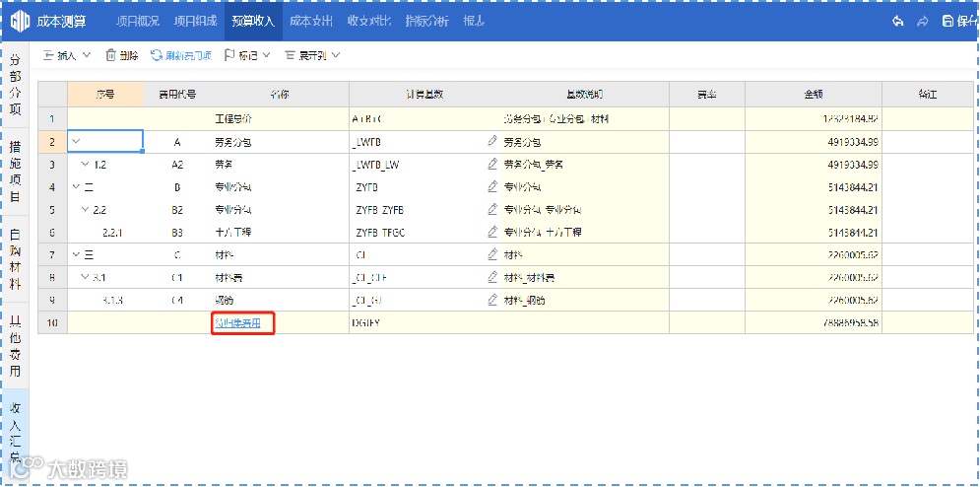The image size is (980, 487).
Task: Open the 收支对比 tab
Action: [x=368, y=22]
